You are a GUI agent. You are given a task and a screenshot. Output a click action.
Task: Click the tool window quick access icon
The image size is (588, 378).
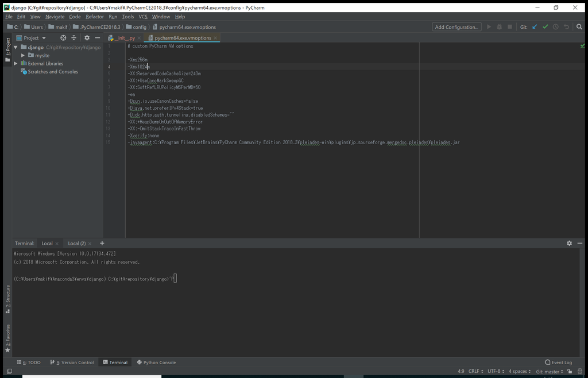coord(9,371)
